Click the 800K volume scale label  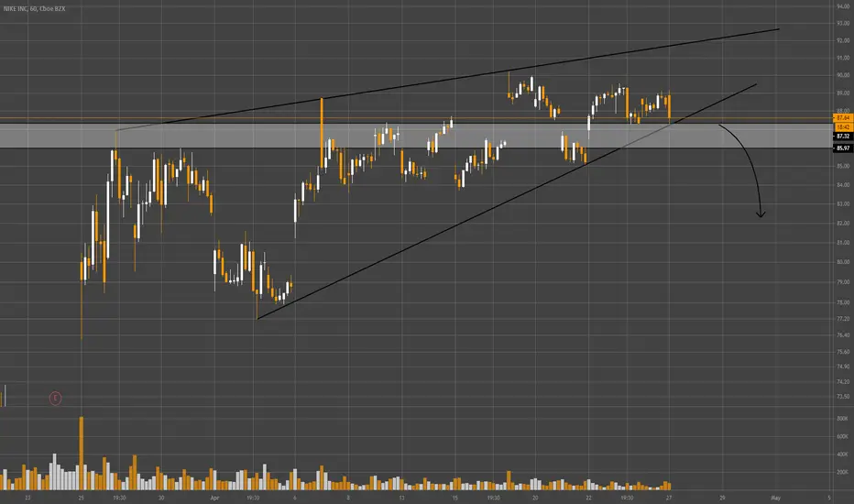click(x=842, y=419)
